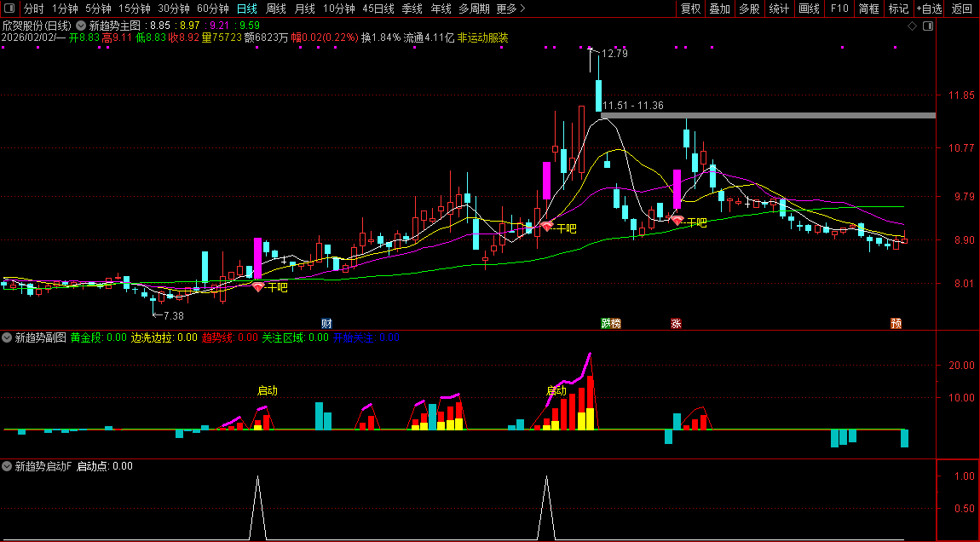Click the 叠加 overlay button
Image resolution: width=980 pixels, height=542 pixels.
[x=719, y=9]
